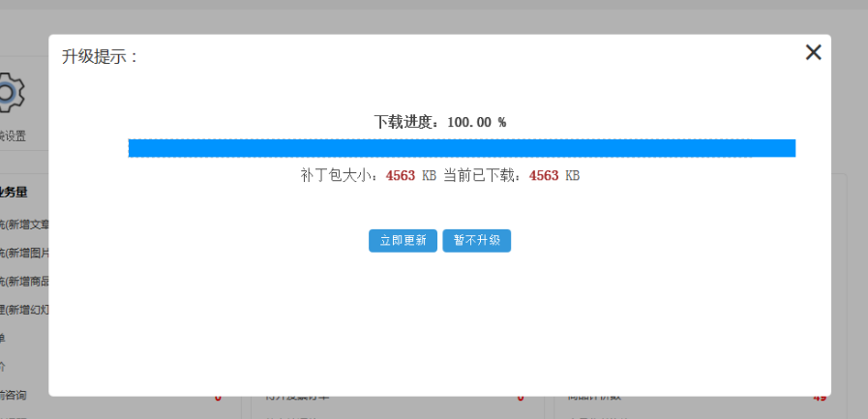Select the 新增图片 list item
This screenshot has height=419, width=868.
(24, 254)
